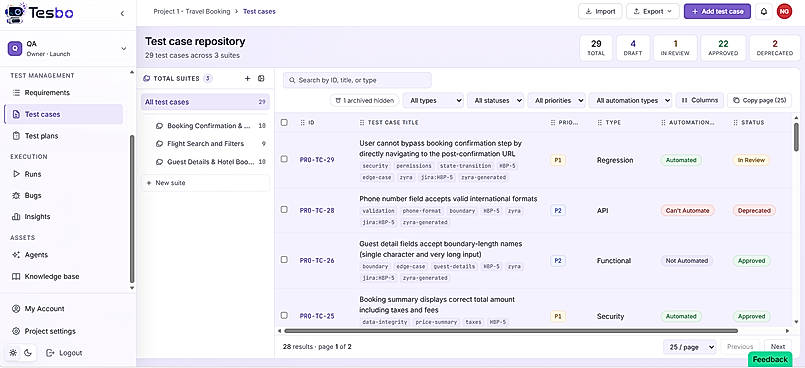Select all test cases header checkbox
Screen dimensions: 805x368
284,123
